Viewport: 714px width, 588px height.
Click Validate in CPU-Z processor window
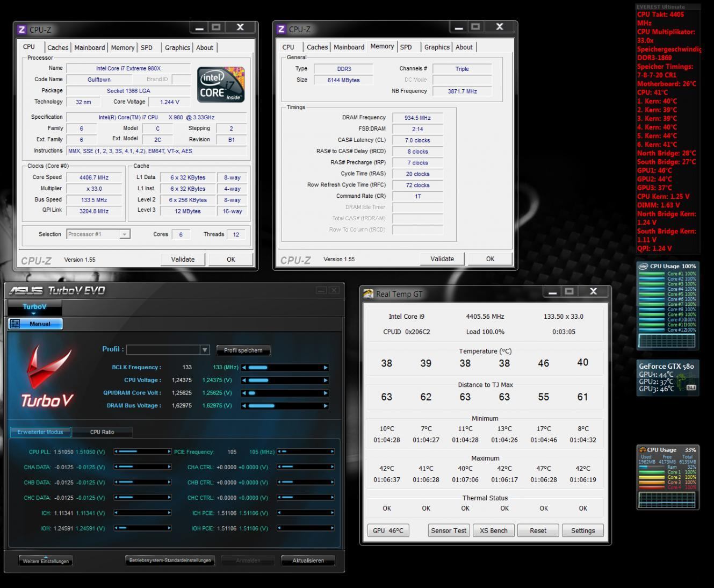click(183, 259)
